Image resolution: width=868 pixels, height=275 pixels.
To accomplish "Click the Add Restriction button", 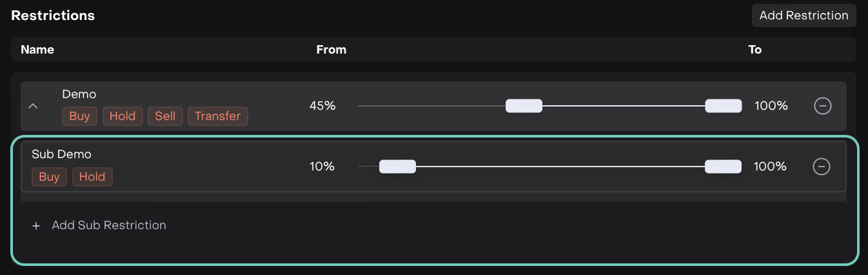I will 804,15.
